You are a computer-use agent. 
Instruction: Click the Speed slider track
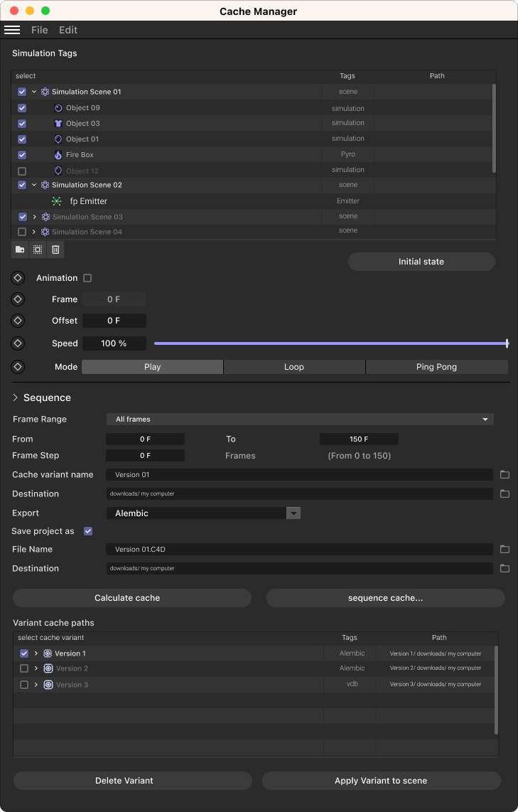point(330,343)
